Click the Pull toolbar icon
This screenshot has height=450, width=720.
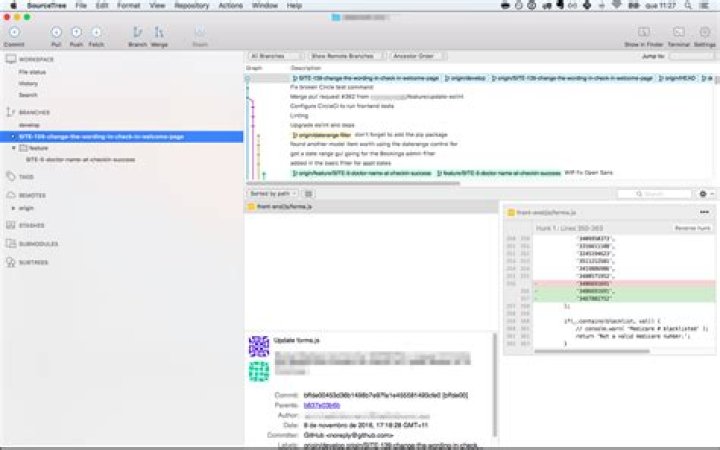click(x=56, y=32)
